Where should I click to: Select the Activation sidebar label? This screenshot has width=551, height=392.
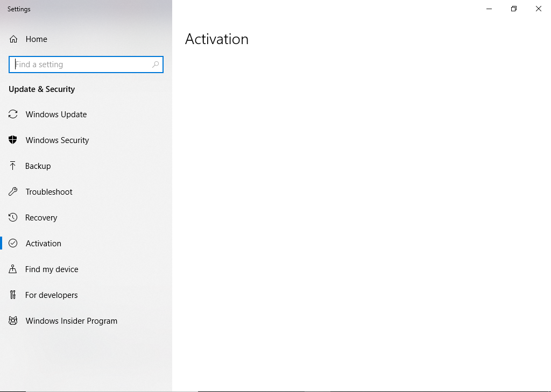43,244
